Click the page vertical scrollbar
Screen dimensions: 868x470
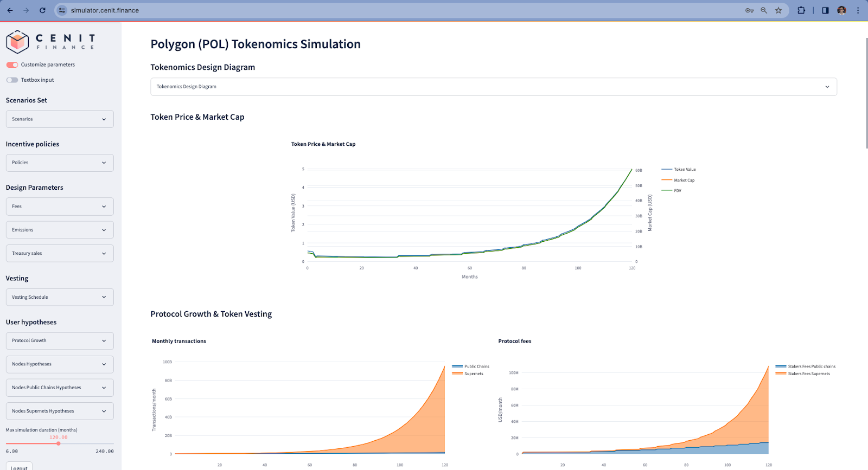(x=866, y=93)
